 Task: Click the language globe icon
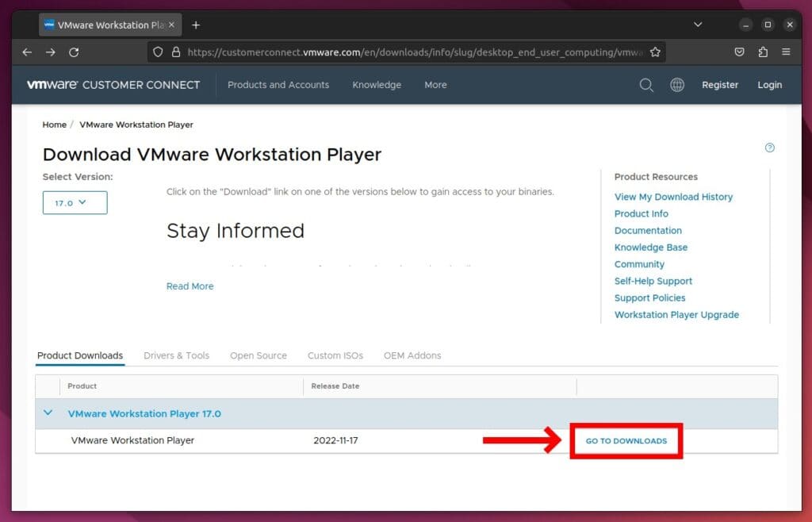tap(677, 85)
